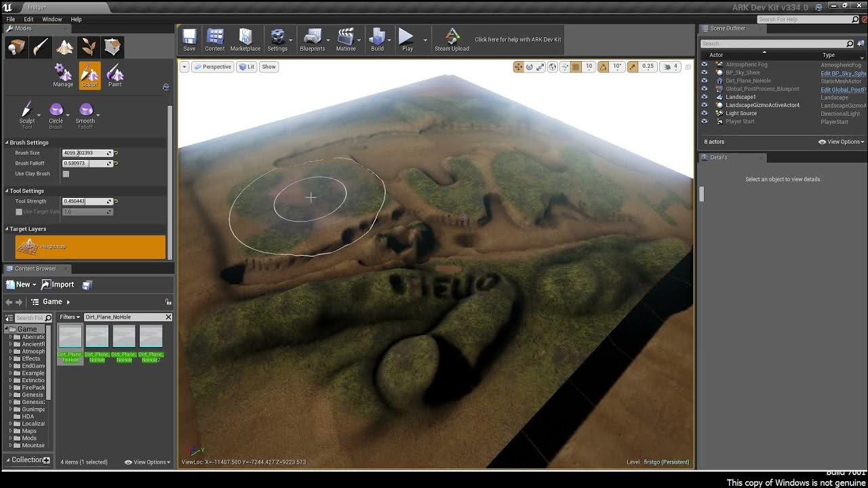Open the Content Browser Filters dropdown

pyautogui.click(x=70, y=317)
